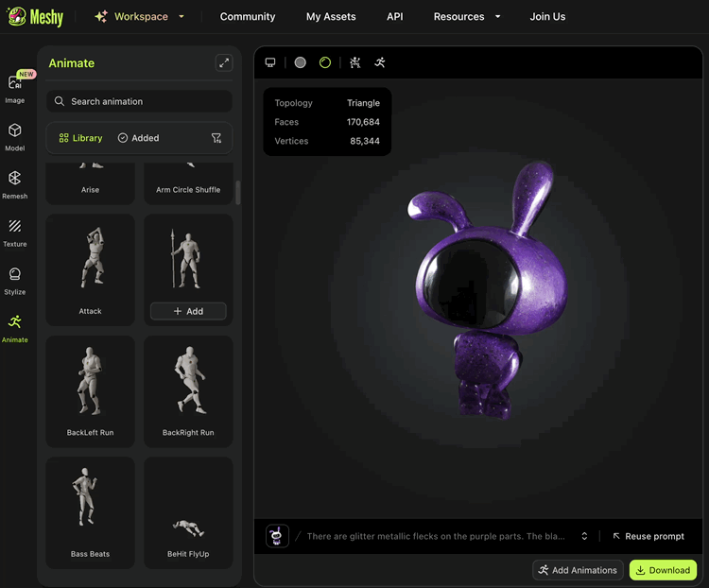This screenshot has width=709, height=588.
Task: Expand the Animate panel
Action: [x=224, y=63]
